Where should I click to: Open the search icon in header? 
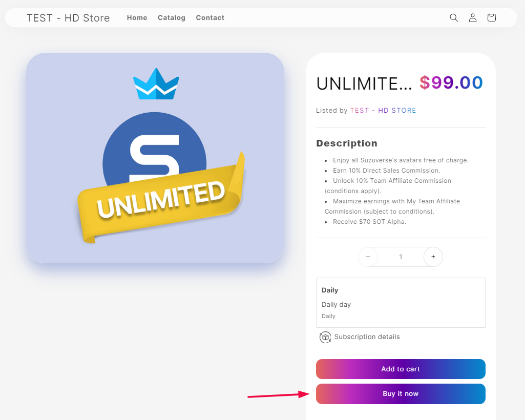[x=454, y=18]
